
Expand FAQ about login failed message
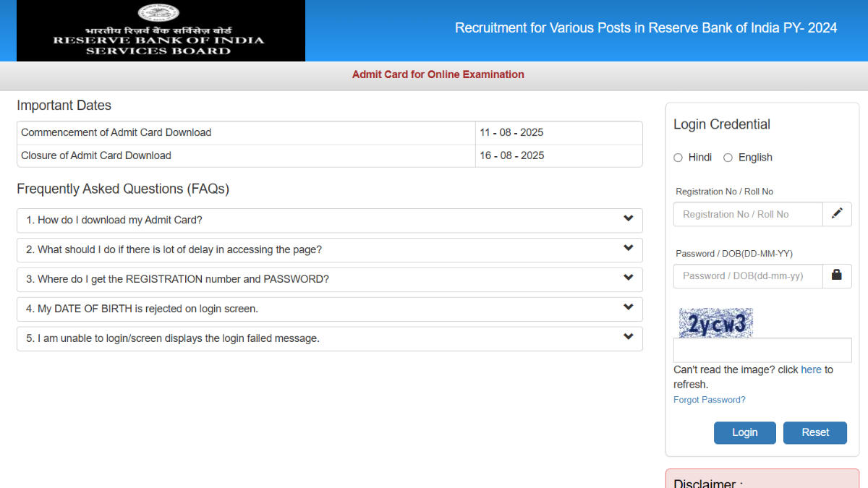(329, 339)
